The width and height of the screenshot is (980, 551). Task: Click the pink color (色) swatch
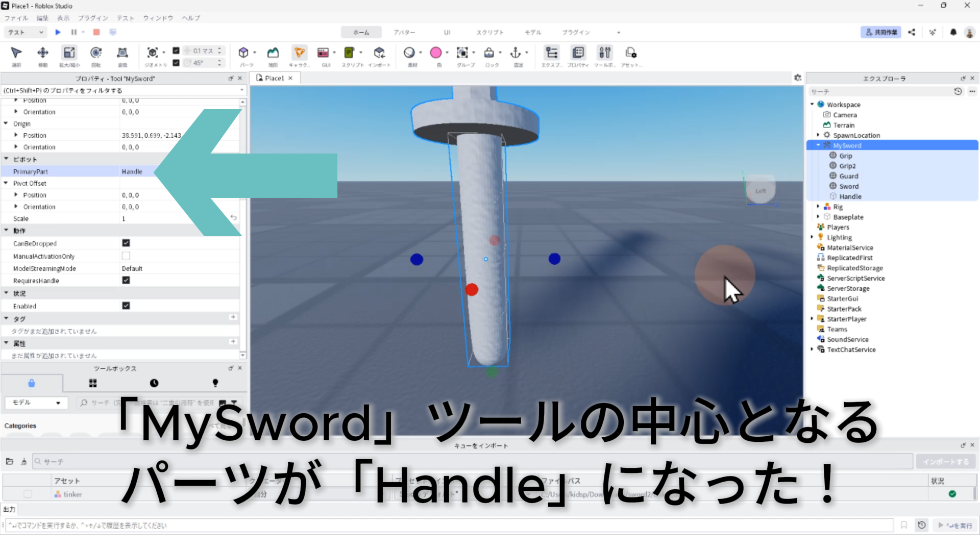435,53
